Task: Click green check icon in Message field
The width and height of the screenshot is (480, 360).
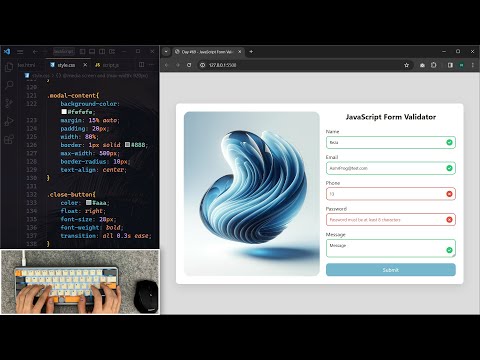Action: [x=449, y=250]
